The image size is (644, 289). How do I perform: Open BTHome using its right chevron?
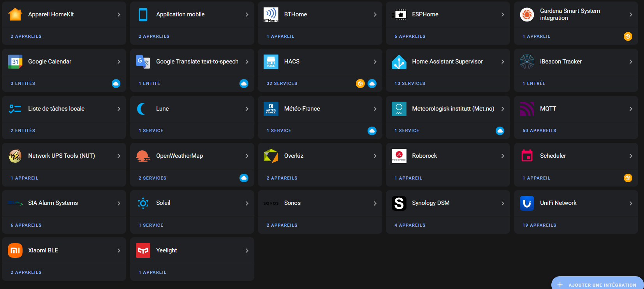point(375,14)
